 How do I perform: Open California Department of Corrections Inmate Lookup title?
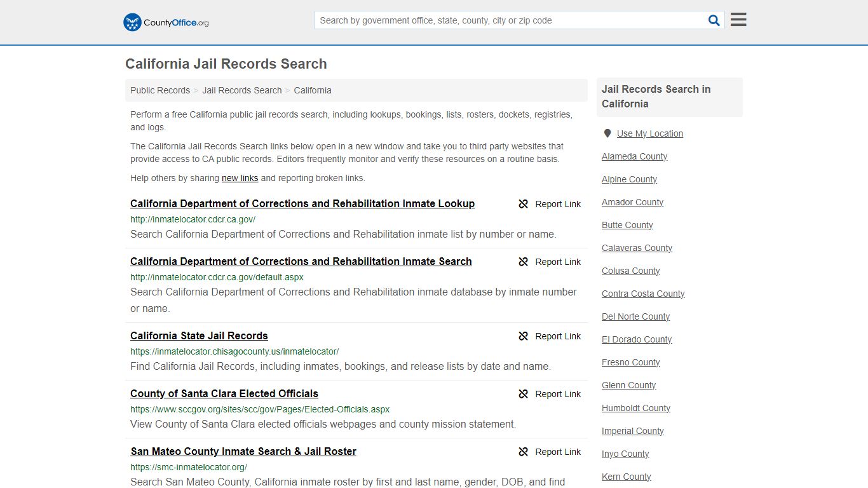click(302, 203)
